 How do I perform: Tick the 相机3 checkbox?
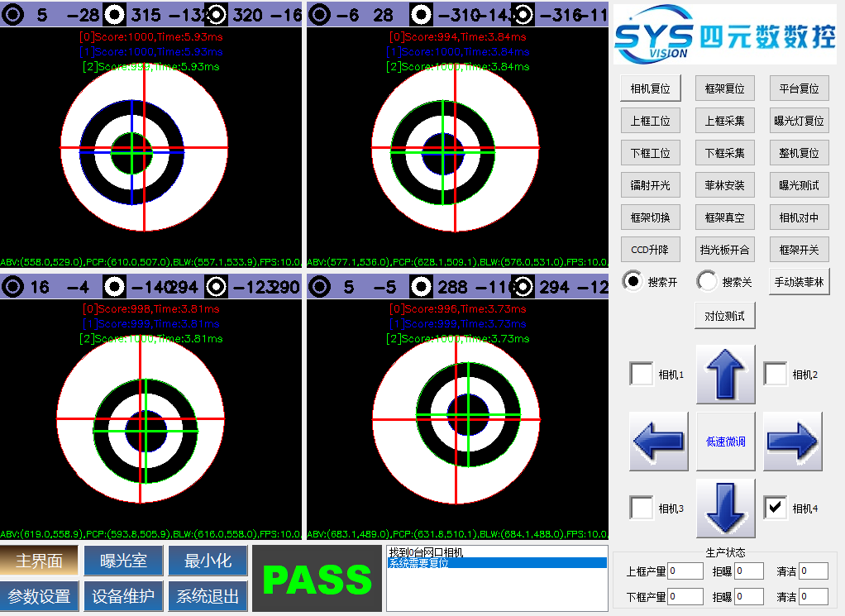pyautogui.click(x=642, y=508)
